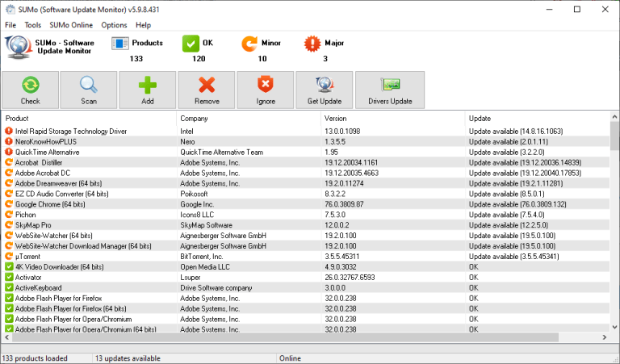Screen dimensions: 620x364
Task: Click the Check updates toolbar button
Action: 31,90
